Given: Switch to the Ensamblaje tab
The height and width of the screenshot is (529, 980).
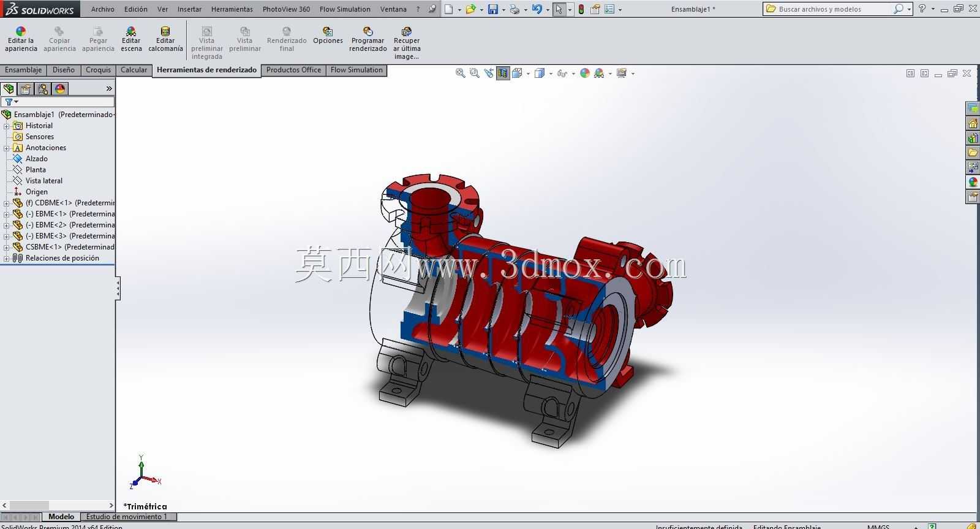Looking at the screenshot, I should 23,70.
